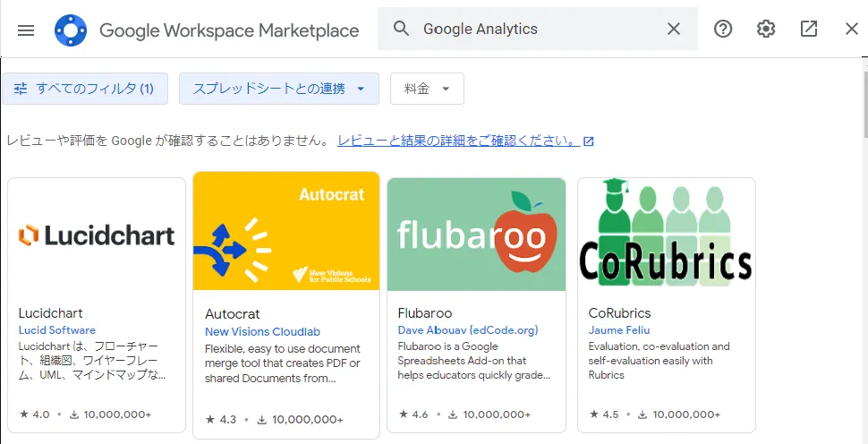
Task: Open the settings gear icon
Action: click(766, 29)
